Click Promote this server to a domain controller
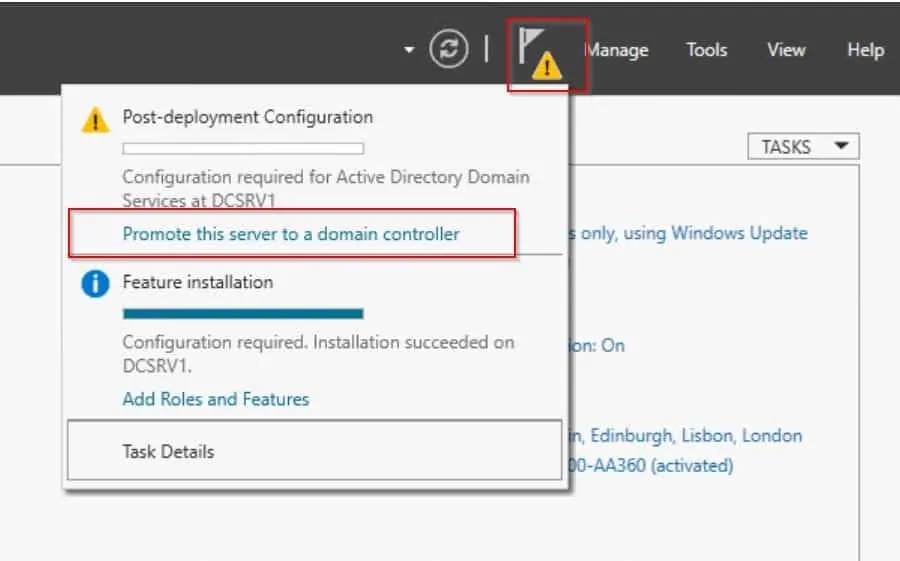The image size is (900, 561). (x=291, y=234)
